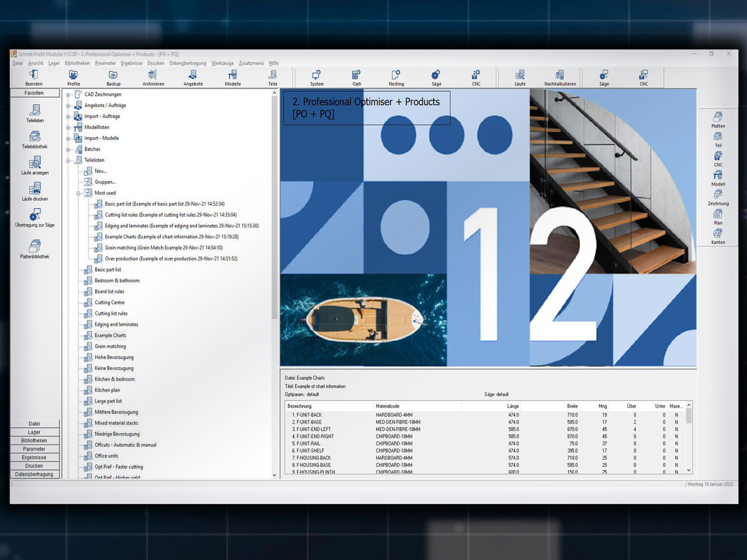Click the Ergebnisse sidebar section button
The height and width of the screenshot is (560, 747).
pyautogui.click(x=34, y=457)
